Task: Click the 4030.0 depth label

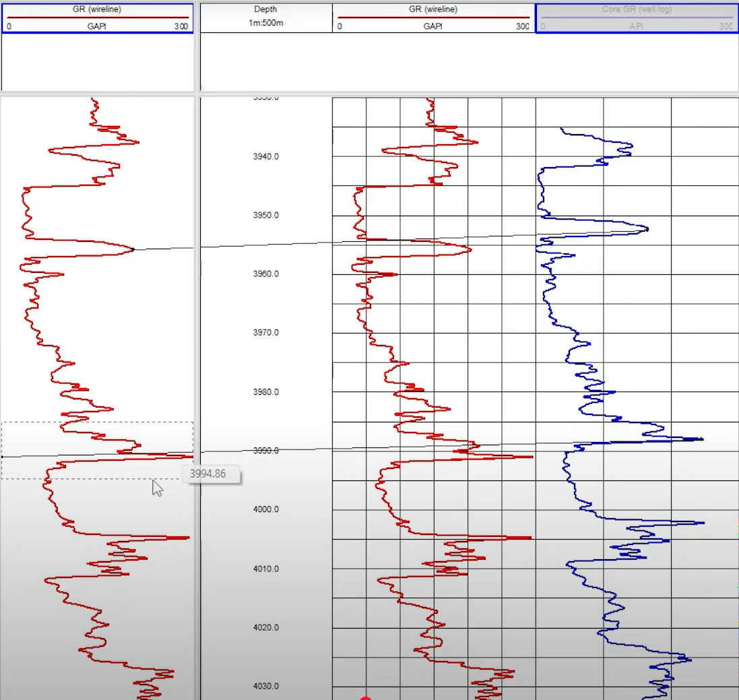Action: pyautogui.click(x=266, y=687)
